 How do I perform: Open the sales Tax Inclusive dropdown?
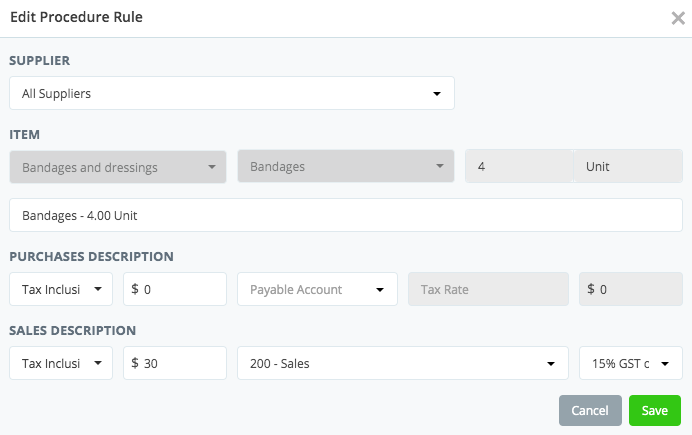pyautogui.click(x=61, y=363)
